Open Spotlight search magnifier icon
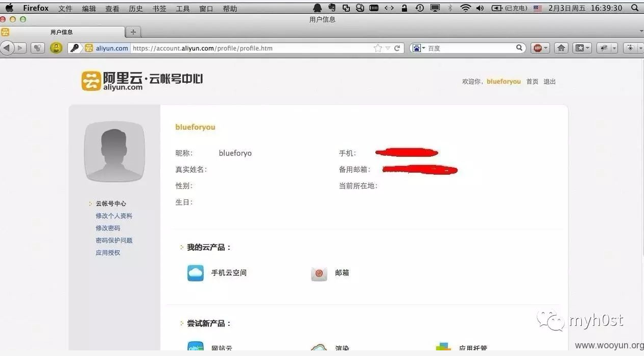 (x=635, y=8)
